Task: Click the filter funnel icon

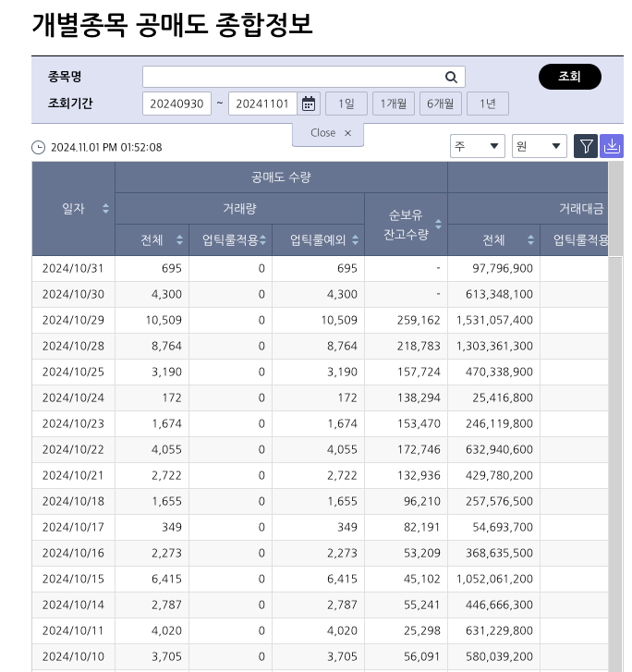Action: (586, 146)
